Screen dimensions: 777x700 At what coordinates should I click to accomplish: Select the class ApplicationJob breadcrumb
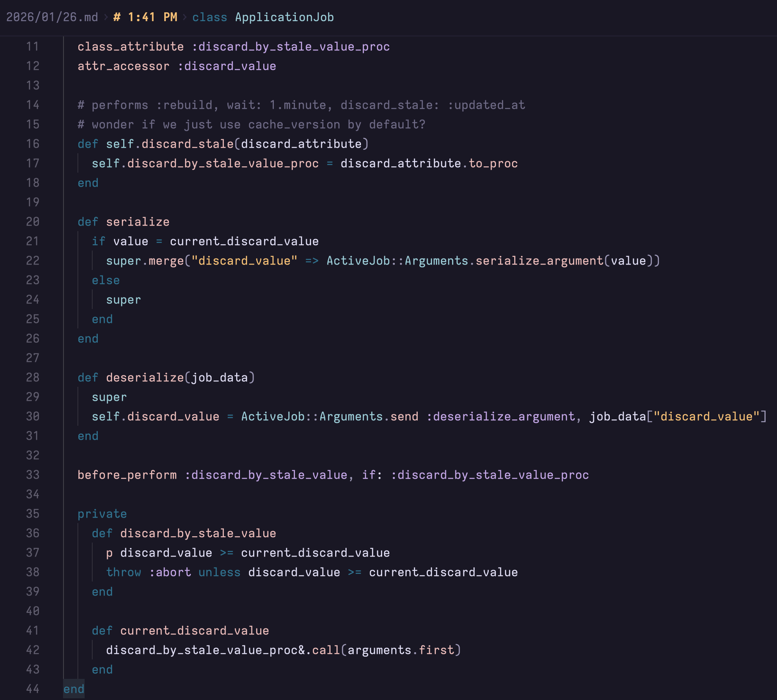[263, 17]
